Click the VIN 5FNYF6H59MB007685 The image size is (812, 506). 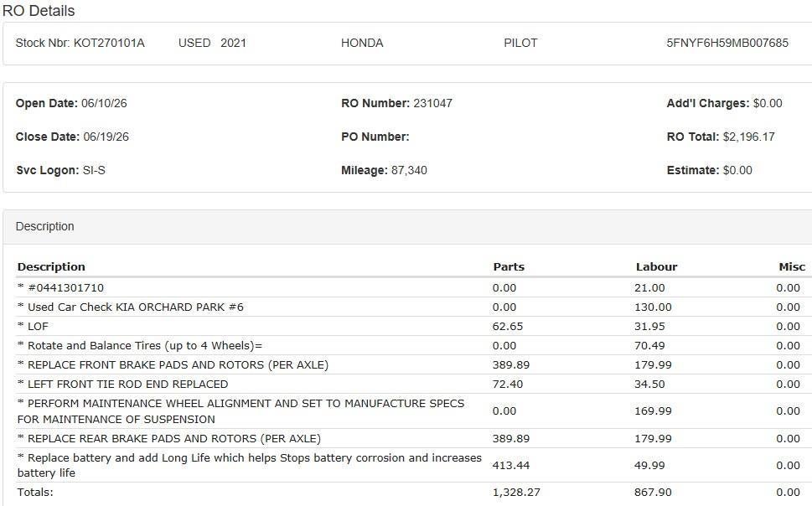727,43
